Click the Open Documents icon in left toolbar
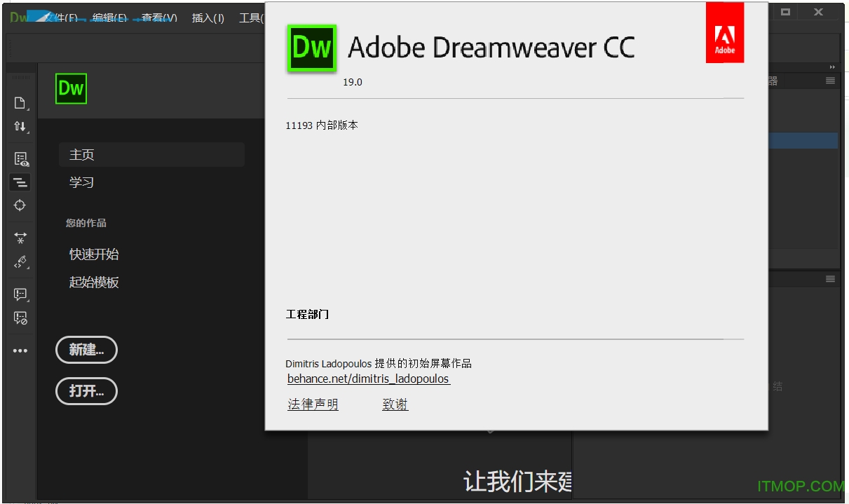 coord(20,102)
